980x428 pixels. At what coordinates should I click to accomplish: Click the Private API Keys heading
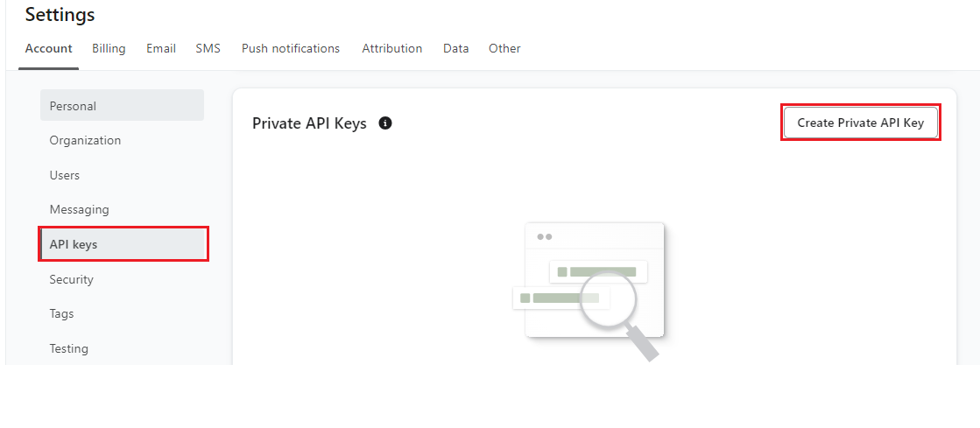[309, 123]
